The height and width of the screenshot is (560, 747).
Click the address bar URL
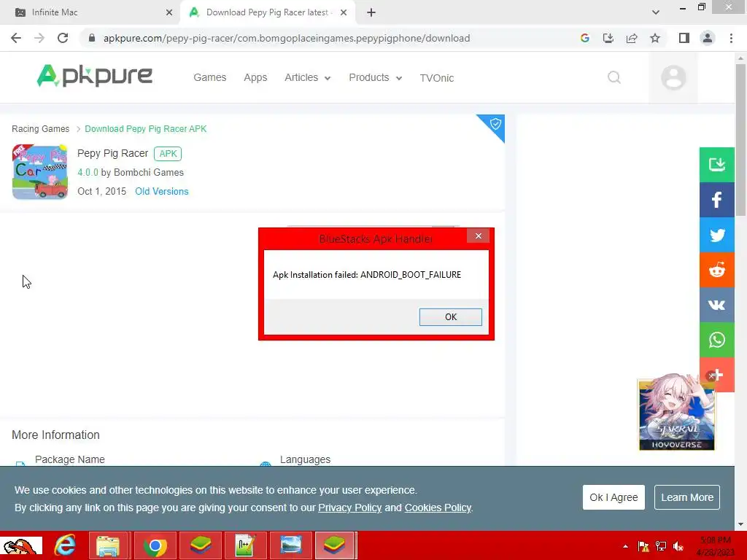[x=286, y=38]
